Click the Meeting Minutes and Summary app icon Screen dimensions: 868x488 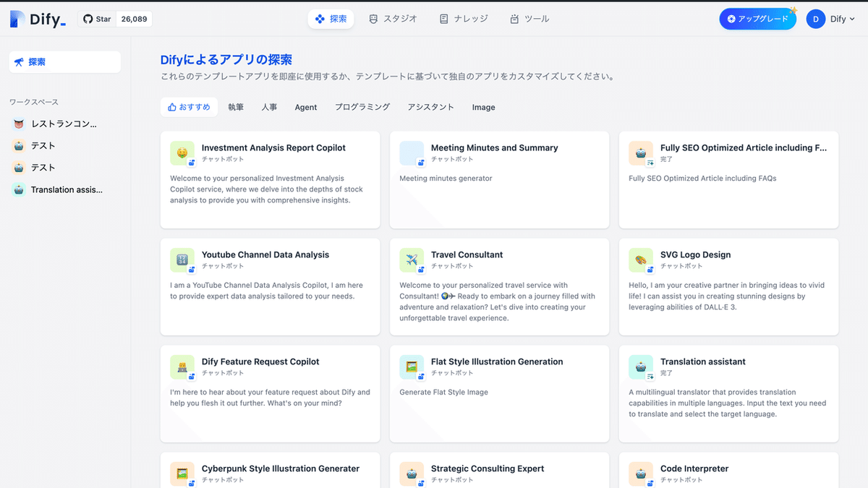412,153
